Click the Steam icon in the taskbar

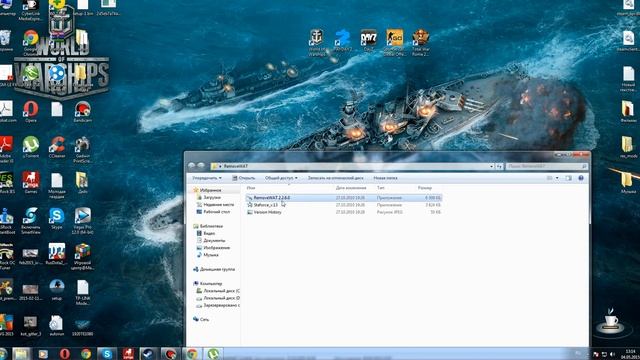tap(149, 354)
